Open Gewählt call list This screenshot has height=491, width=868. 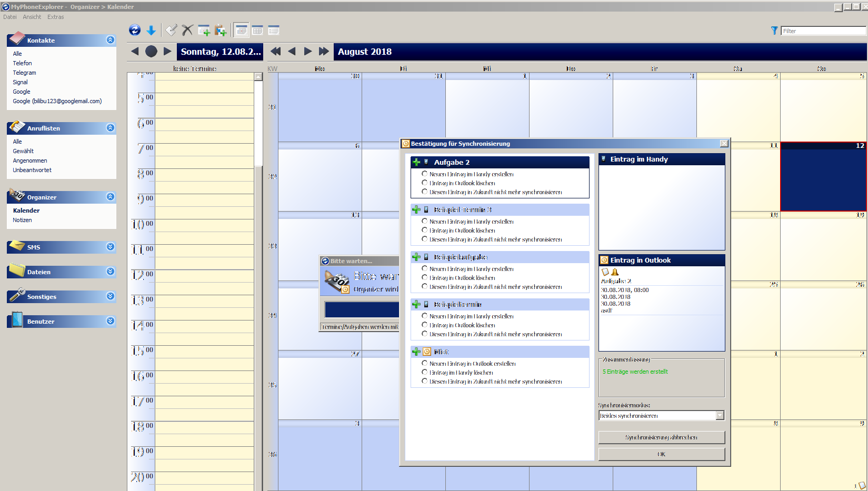(x=23, y=151)
